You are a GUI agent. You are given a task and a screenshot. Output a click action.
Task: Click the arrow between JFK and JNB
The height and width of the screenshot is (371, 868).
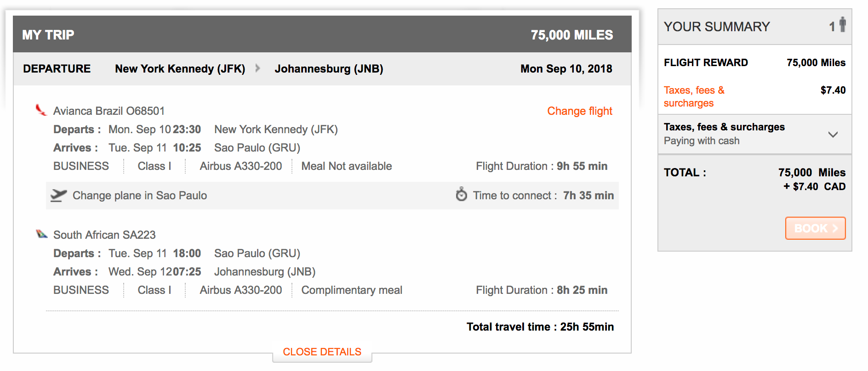pos(258,68)
